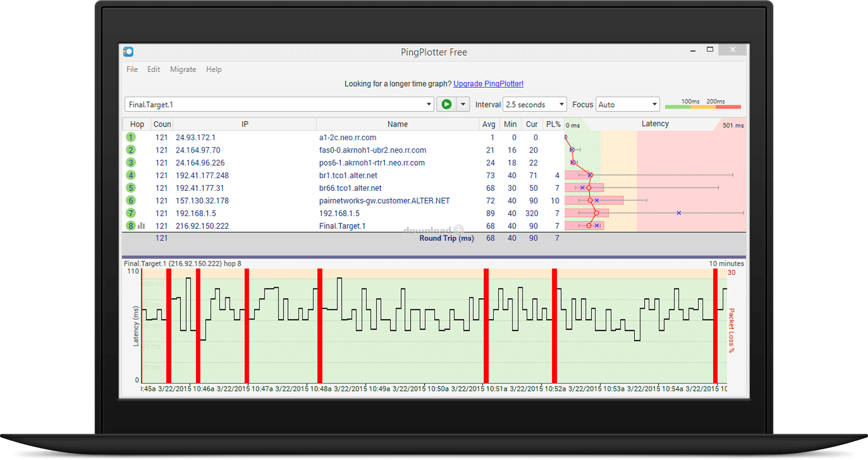Follow the Upgrade PingPlotter! link
This screenshot has width=868, height=460.
tap(488, 84)
